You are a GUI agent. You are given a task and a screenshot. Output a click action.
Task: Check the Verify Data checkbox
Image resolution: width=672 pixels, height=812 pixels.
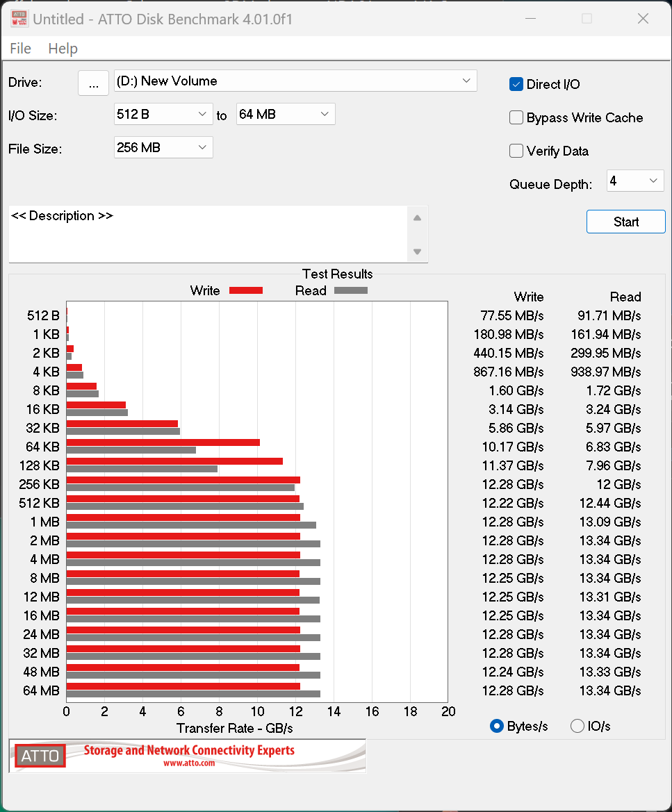516,151
